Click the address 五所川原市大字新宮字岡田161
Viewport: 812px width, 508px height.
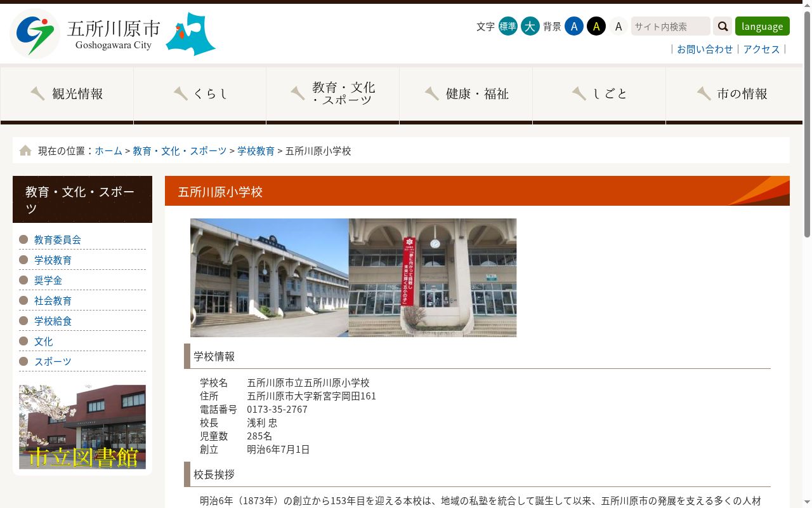tap(311, 396)
